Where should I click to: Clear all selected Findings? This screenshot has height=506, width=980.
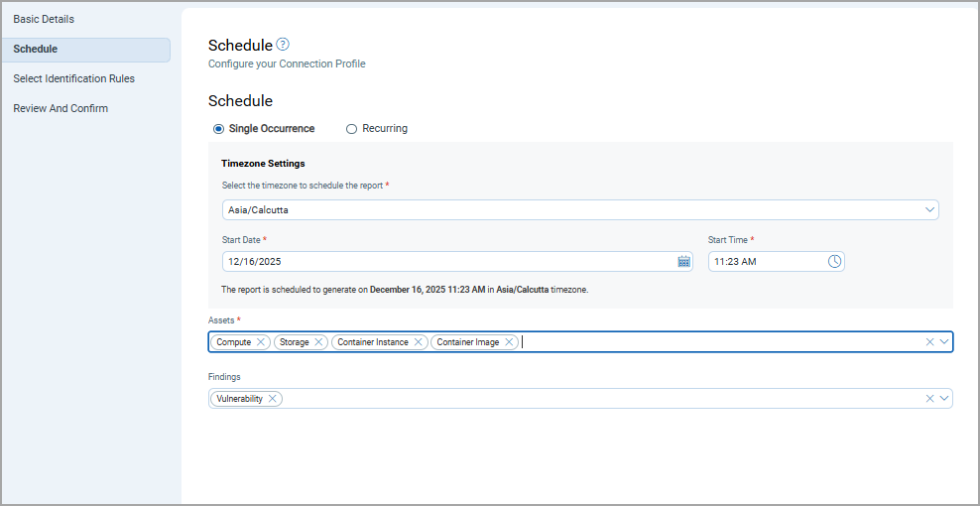[929, 399]
